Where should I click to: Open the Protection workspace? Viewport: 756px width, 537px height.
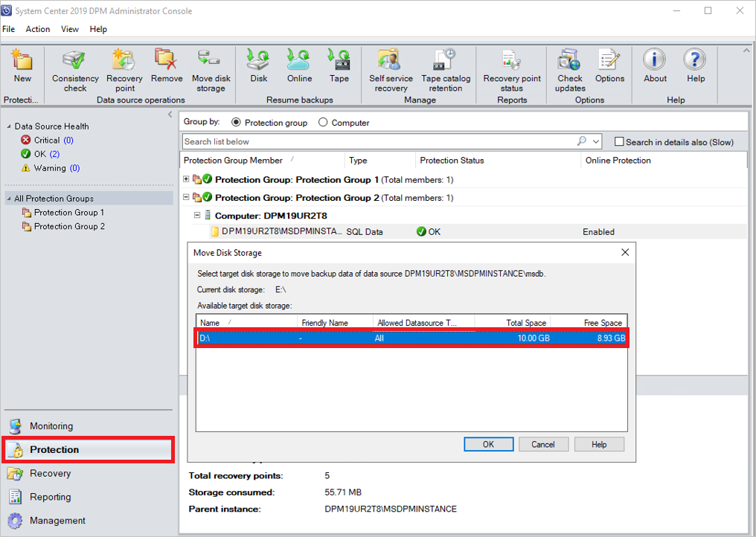pos(89,450)
